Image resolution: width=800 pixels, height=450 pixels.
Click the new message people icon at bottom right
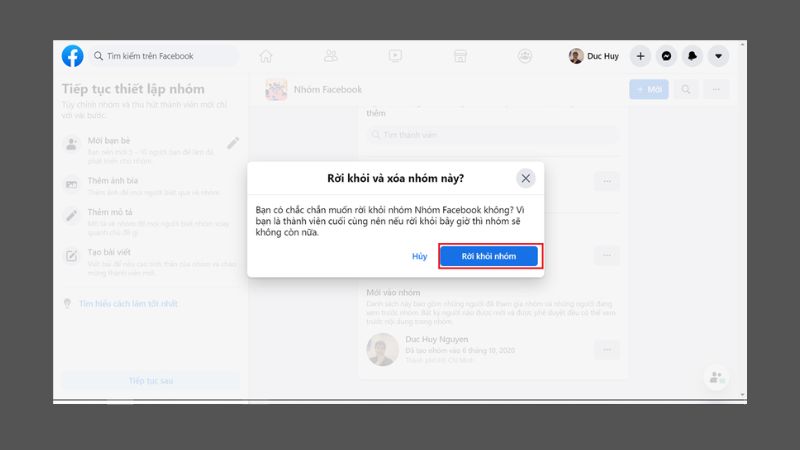(716, 378)
